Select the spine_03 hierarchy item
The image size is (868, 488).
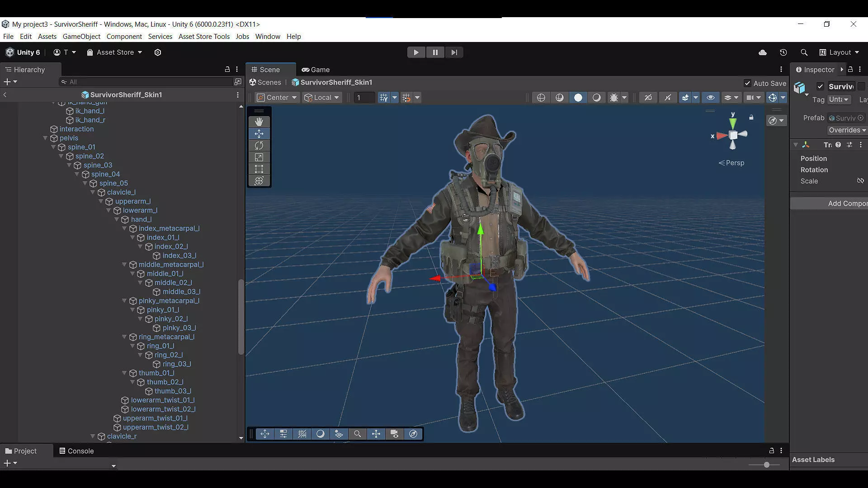[x=98, y=165]
